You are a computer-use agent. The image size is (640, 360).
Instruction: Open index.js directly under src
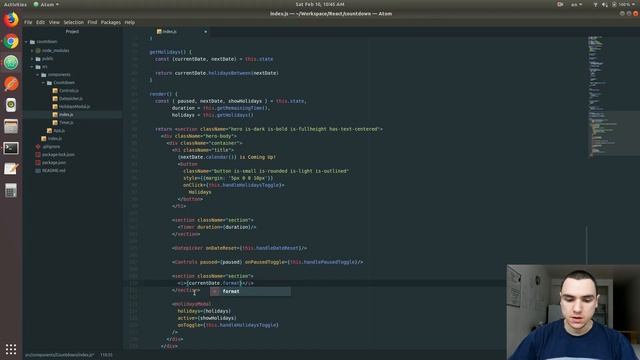(55, 139)
